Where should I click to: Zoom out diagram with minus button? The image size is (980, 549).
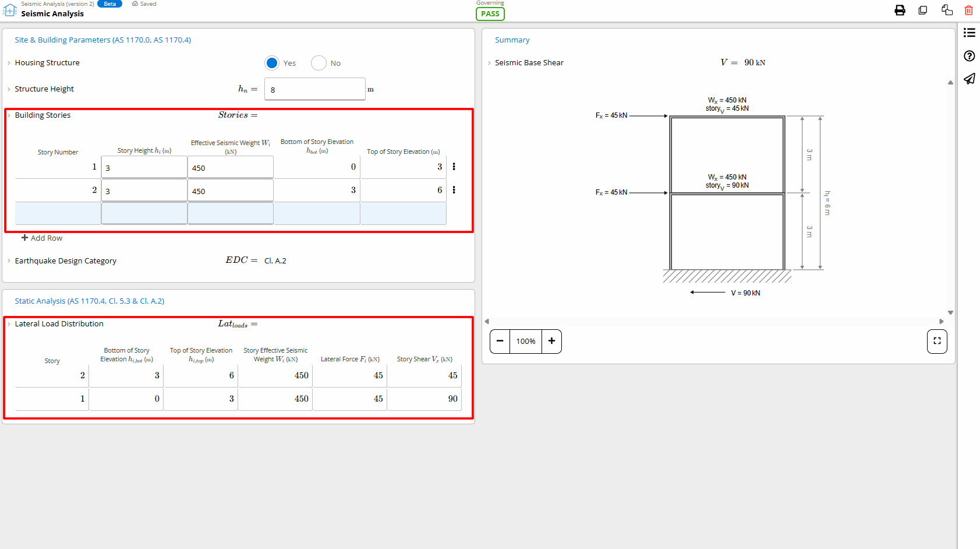(x=500, y=341)
